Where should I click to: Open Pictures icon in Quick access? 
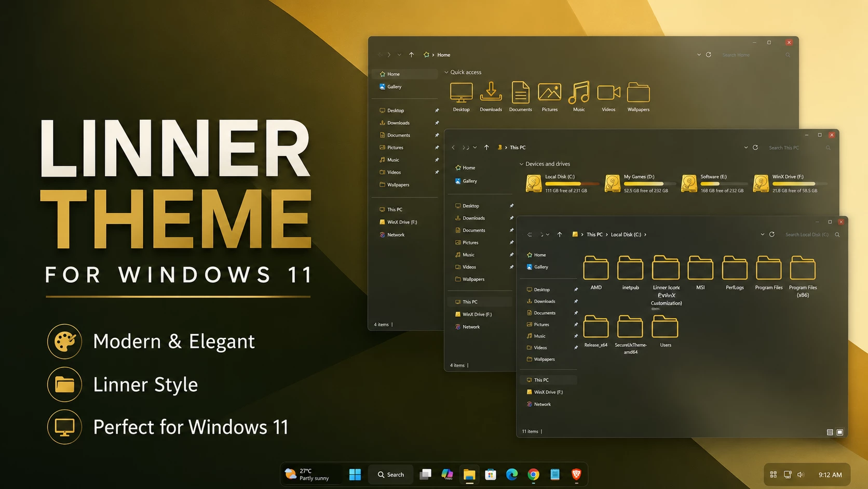pyautogui.click(x=549, y=92)
